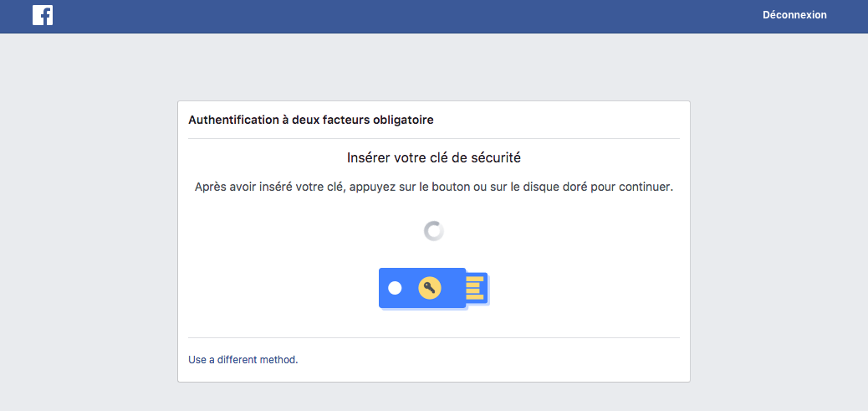Click the white round button on USB key

click(395, 288)
